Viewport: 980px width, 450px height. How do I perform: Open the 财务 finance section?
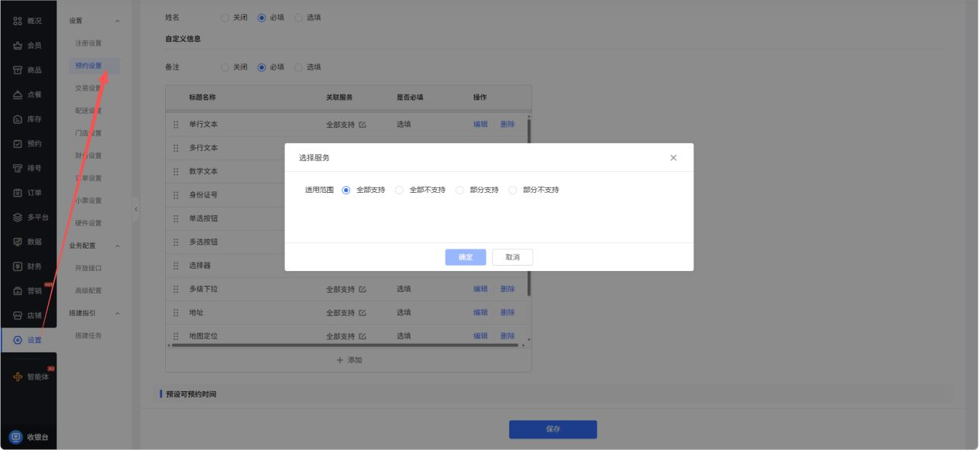pyautogui.click(x=28, y=266)
